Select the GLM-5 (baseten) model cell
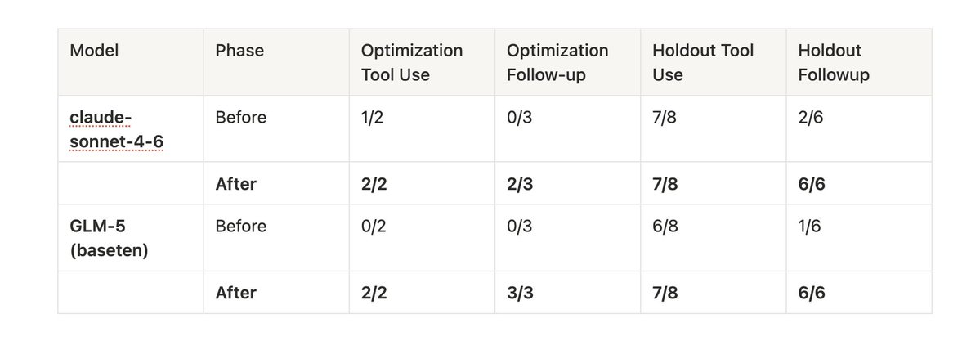980x350 pixels. pyautogui.click(x=109, y=237)
